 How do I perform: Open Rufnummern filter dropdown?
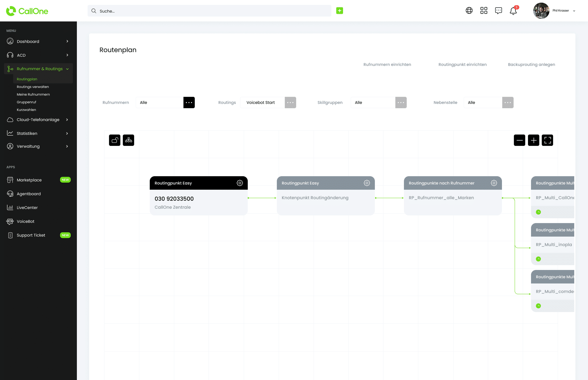(x=189, y=103)
